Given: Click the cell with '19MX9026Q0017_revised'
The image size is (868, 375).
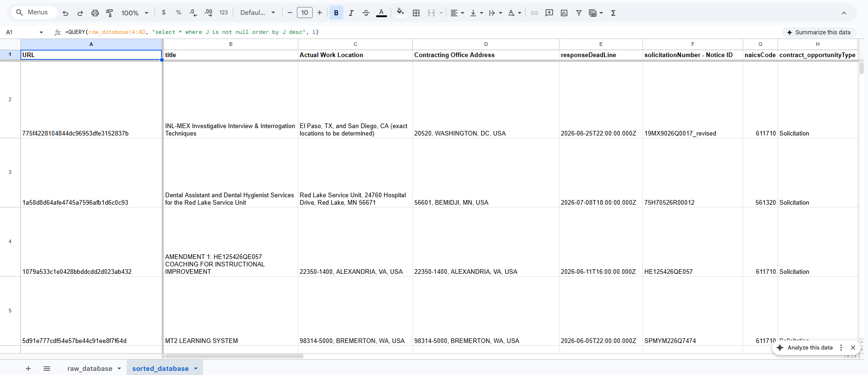Looking at the screenshot, I should point(693,99).
